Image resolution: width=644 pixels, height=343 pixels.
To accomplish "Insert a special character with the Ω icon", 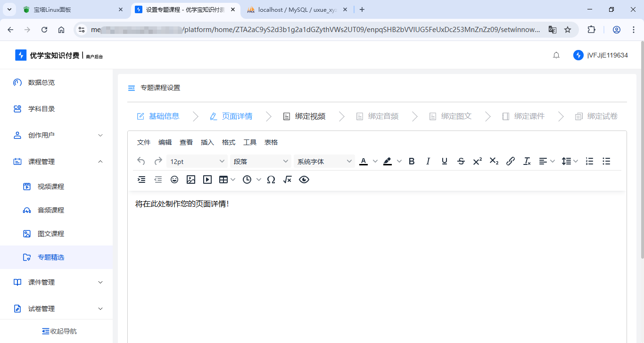I will click(271, 180).
